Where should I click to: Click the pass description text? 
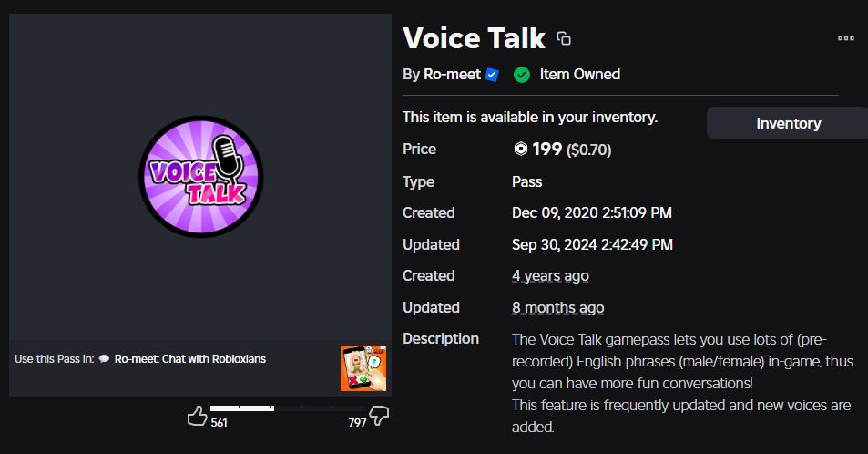click(x=681, y=383)
